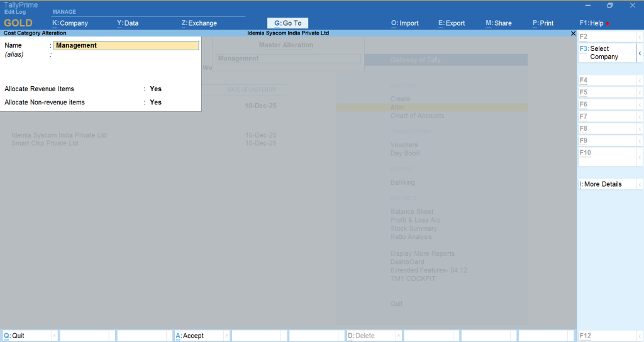Click More Details in right panel

(x=602, y=184)
